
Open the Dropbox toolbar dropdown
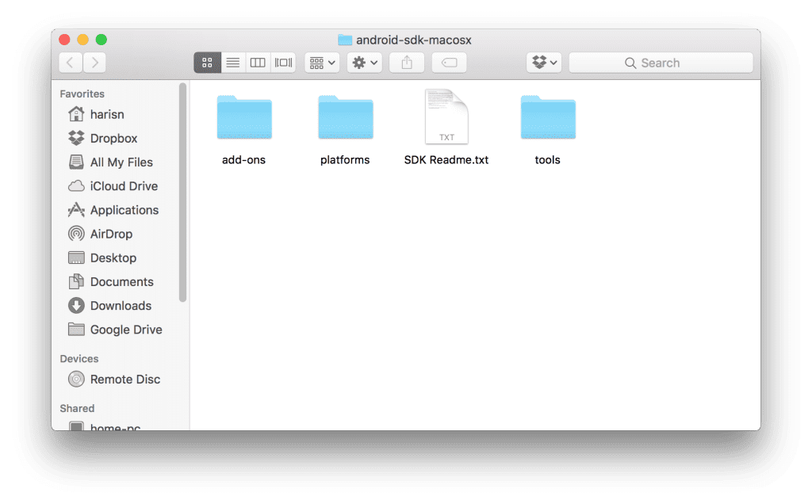(543, 62)
